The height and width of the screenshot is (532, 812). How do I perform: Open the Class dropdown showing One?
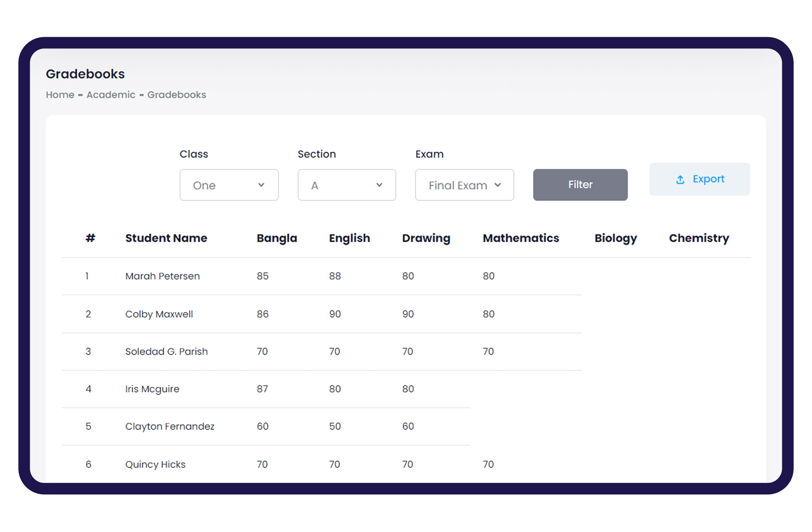click(229, 185)
